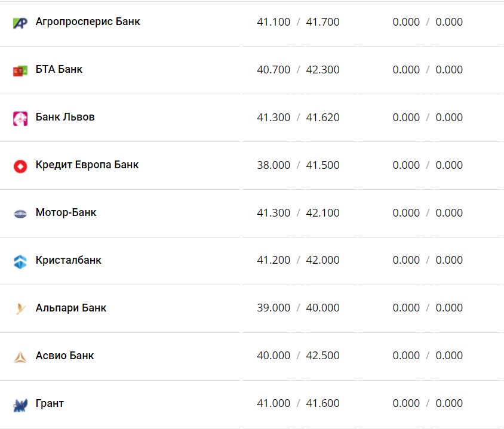Open the Агропросперис Банк link
504x429 pixels.
pos(88,21)
